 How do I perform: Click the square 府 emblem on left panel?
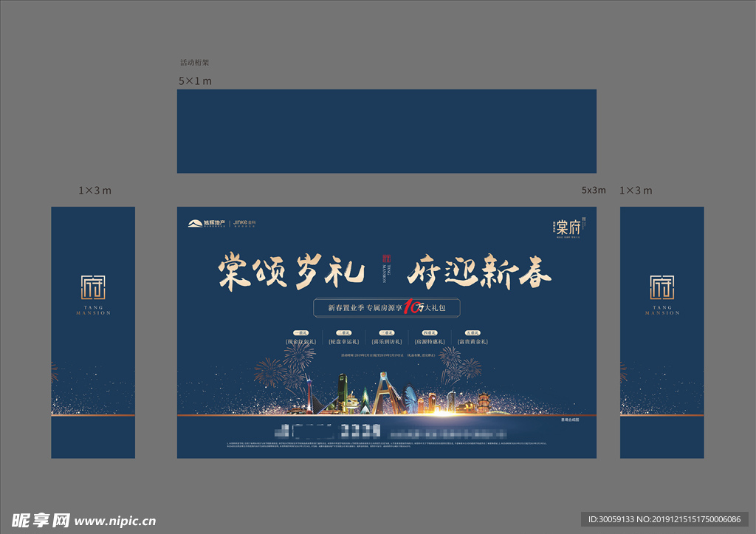[93, 287]
